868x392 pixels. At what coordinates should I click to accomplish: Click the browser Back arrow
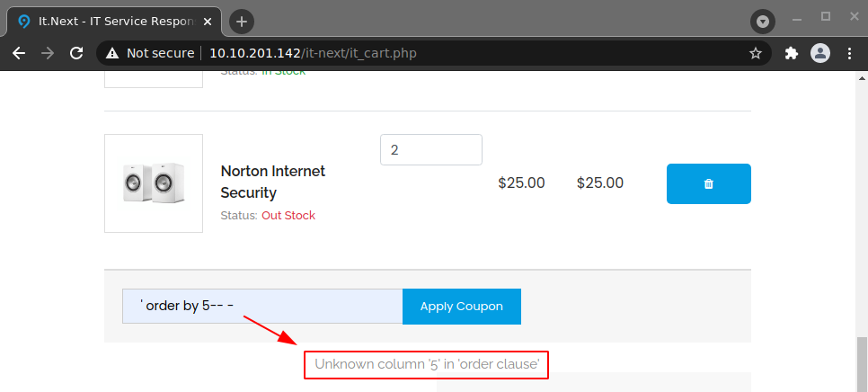click(19, 53)
